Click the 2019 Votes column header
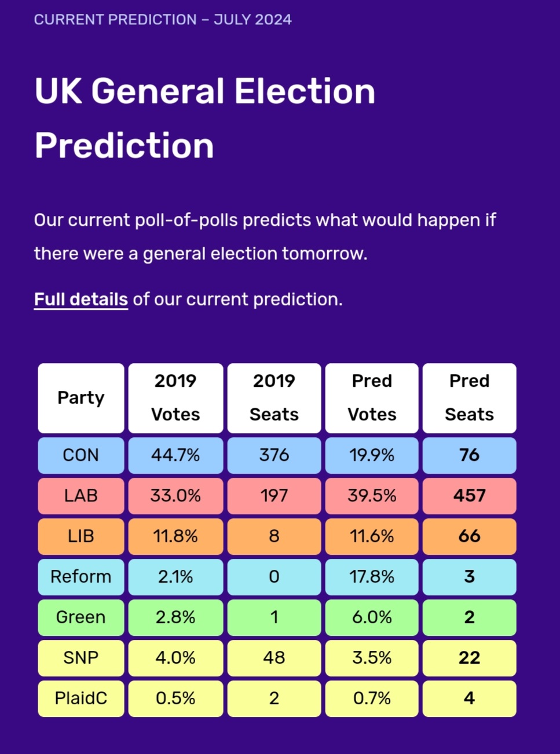560x754 pixels. (175, 398)
